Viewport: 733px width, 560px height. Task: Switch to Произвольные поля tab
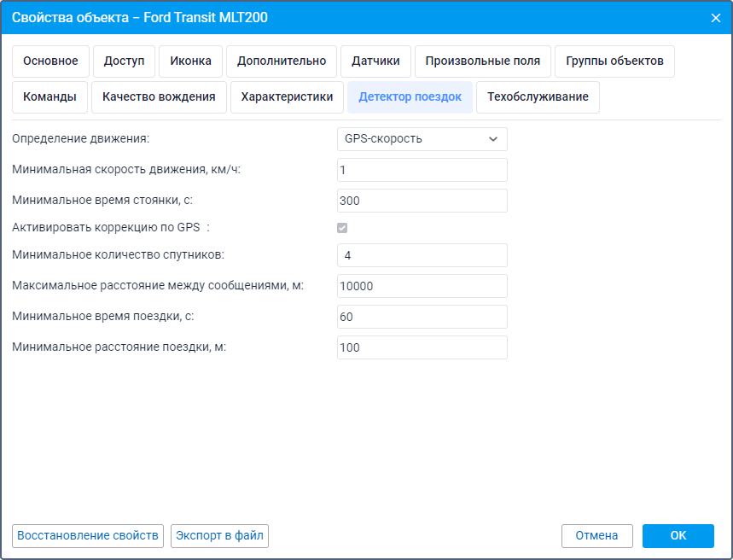[483, 61]
